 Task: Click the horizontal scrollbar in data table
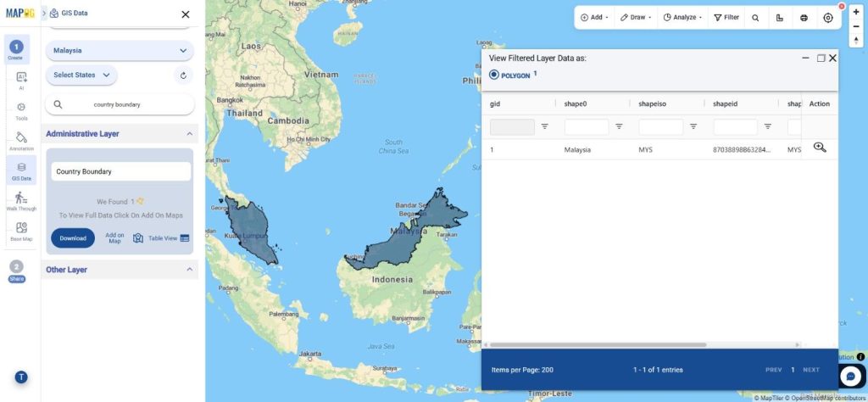598,344
